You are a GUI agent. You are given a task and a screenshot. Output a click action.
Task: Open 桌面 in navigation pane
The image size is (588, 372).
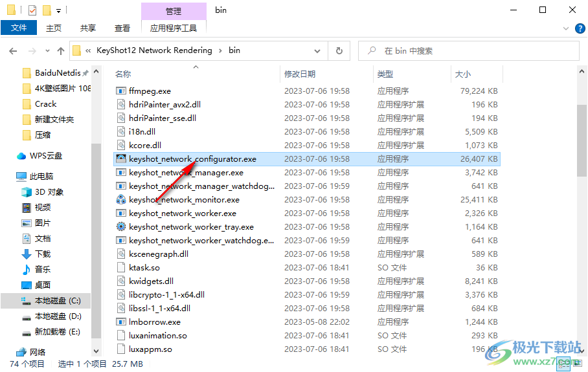[36, 285]
